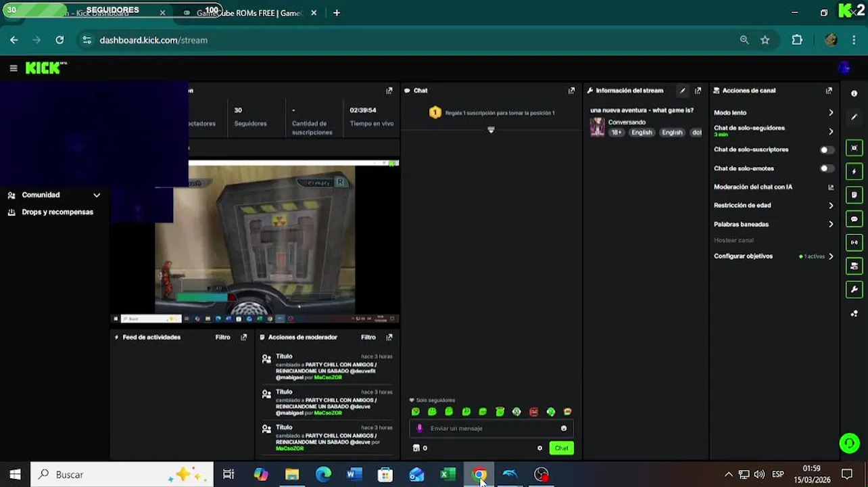Open File Explorer from the taskbar
868x487 pixels.
tap(292, 475)
